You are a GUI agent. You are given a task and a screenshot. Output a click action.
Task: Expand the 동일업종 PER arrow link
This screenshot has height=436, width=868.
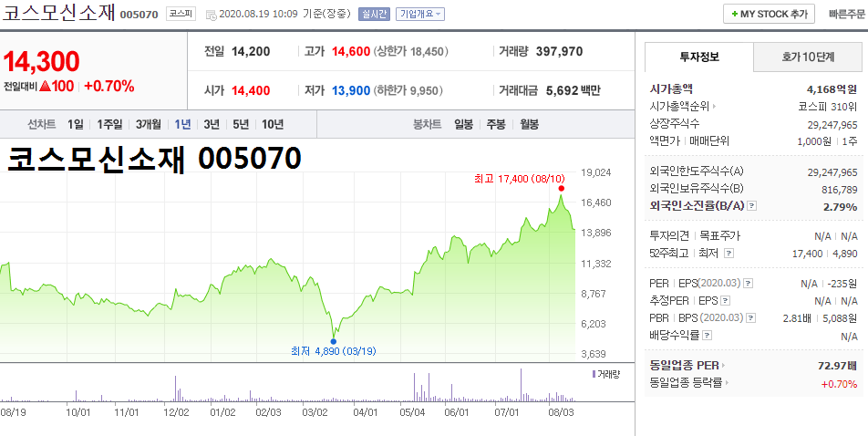(x=723, y=366)
